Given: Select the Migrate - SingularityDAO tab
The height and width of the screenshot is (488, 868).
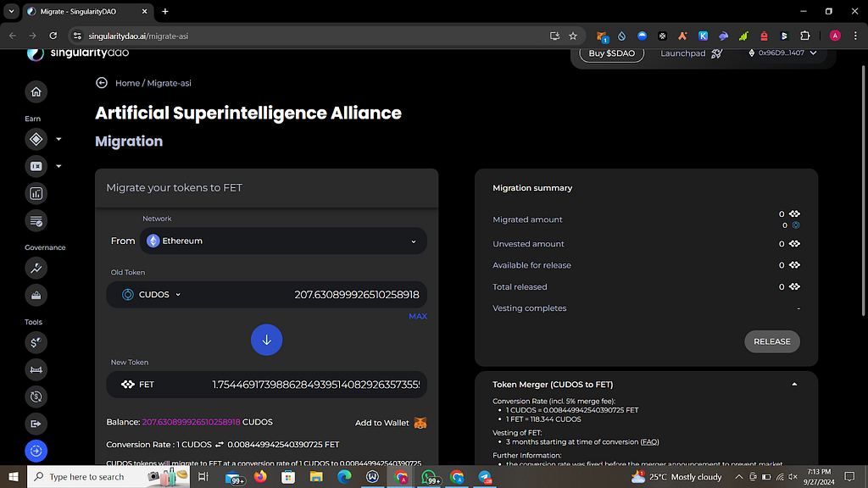Looking at the screenshot, I should [x=87, y=11].
